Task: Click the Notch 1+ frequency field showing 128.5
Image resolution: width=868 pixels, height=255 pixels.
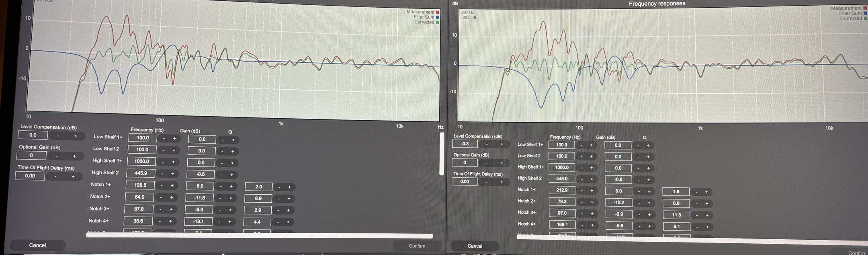Action: (140, 185)
